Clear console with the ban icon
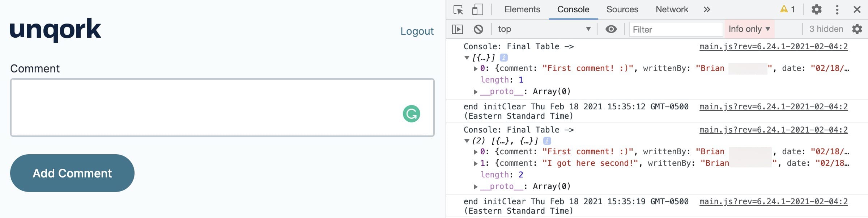Screen dimensions: 868x218 click(478, 29)
